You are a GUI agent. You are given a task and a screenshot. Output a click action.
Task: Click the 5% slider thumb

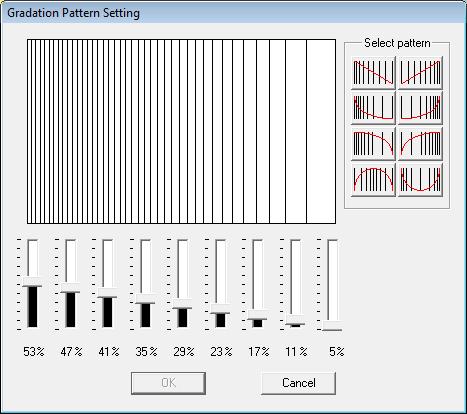[332, 326]
